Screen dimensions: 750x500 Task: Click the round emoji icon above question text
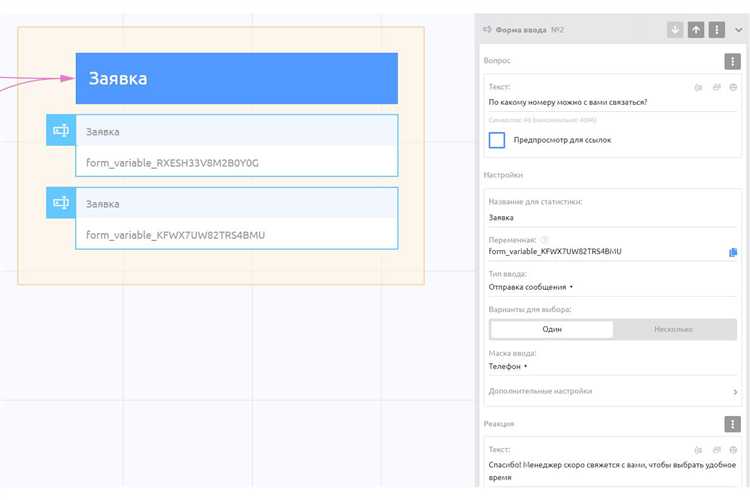[733, 87]
